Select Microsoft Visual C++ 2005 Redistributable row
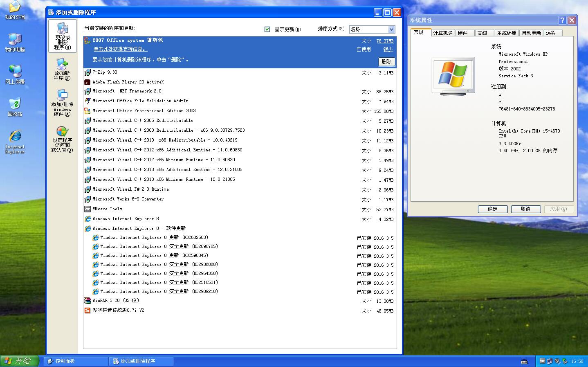This screenshot has width=588, height=367. (240, 121)
